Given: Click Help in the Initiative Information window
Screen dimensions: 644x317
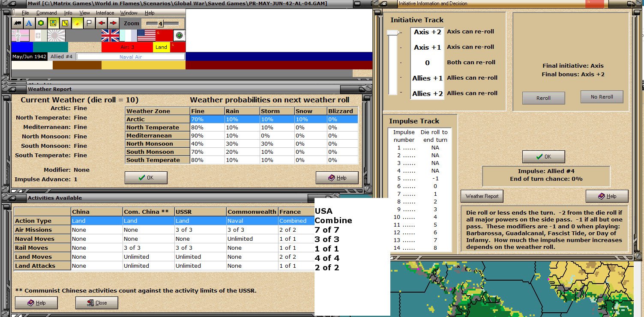Looking at the screenshot, I should [607, 196].
